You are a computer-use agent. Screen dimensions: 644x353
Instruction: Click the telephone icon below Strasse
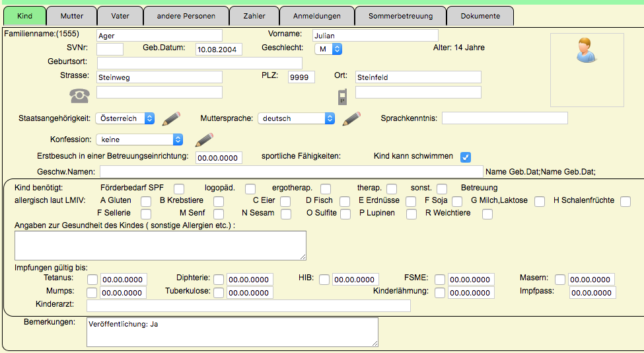(x=79, y=96)
